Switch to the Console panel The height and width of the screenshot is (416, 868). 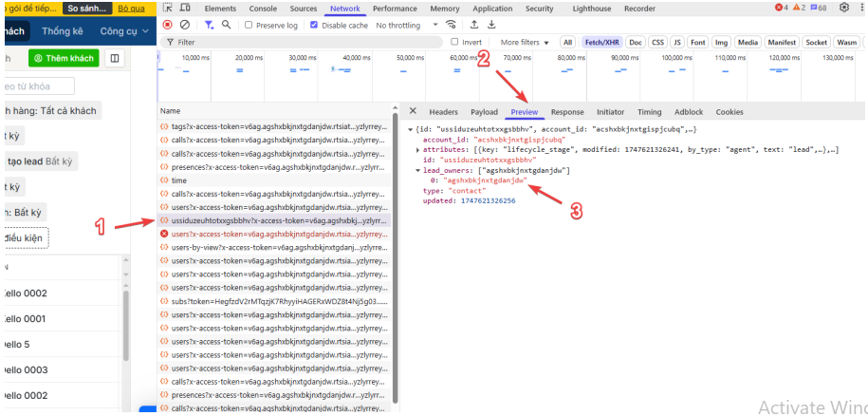pyautogui.click(x=263, y=9)
